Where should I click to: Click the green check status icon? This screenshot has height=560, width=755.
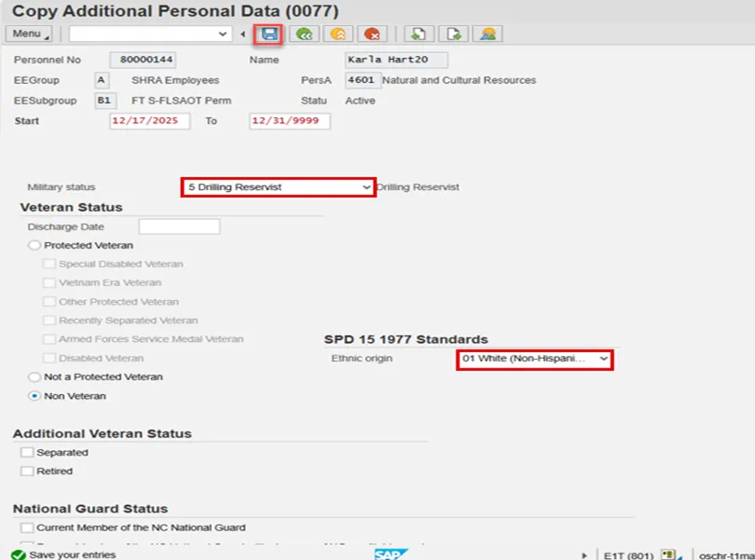tap(19, 554)
